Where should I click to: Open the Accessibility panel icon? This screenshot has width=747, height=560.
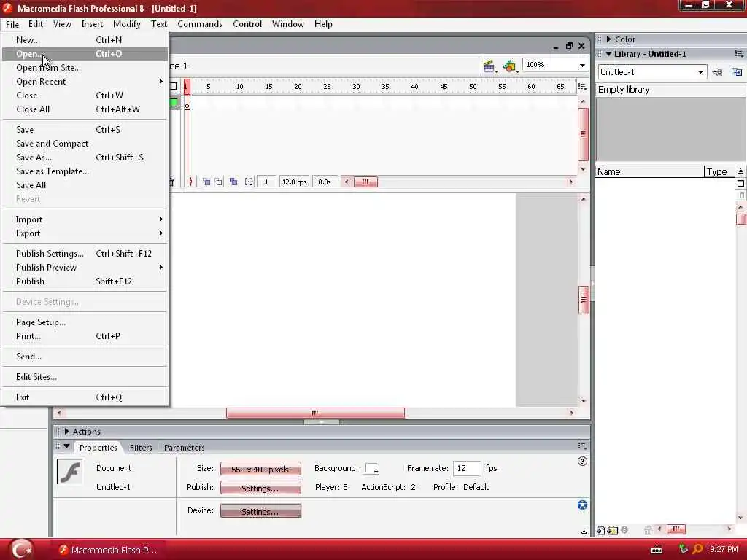coord(582,505)
